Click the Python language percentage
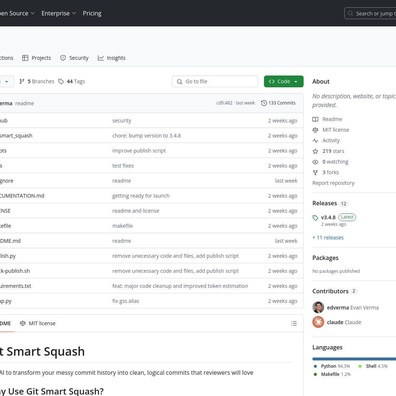 coord(344,366)
